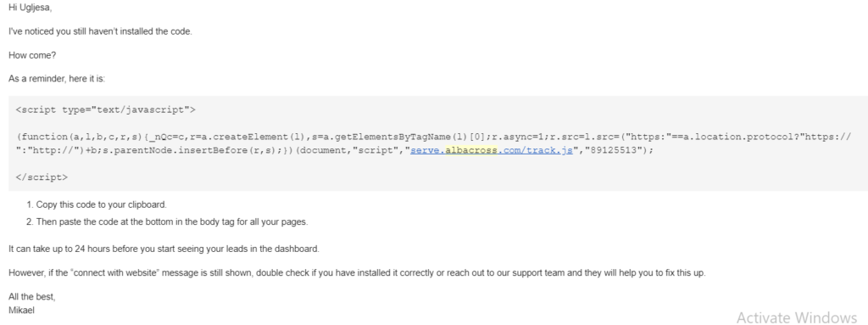This screenshot has height=325, width=868.
Task: Click the line "I've noticed you still haven't installed the code."
Action: click(x=100, y=31)
